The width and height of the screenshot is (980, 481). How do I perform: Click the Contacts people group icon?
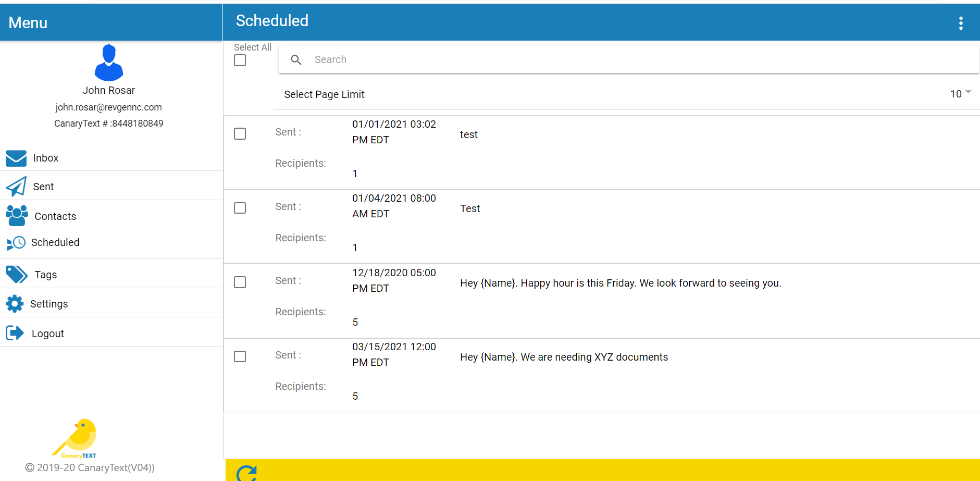point(17,216)
